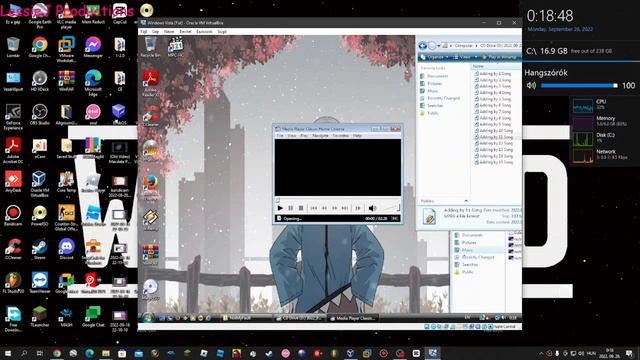This screenshot has height=360, width=640.
Task: Skip to previous track in Media Player
Action: click(x=313, y=208)
